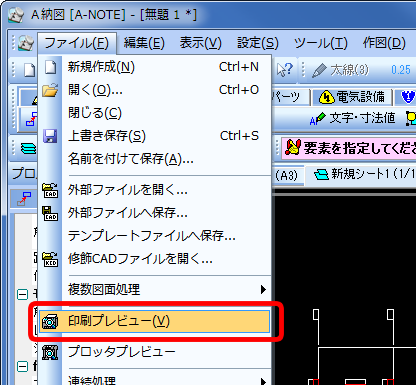The width and height of the screenshot is (416, 385).
Task: Click the プロッタプレビュー plotter icon
Action: (50, 352)
